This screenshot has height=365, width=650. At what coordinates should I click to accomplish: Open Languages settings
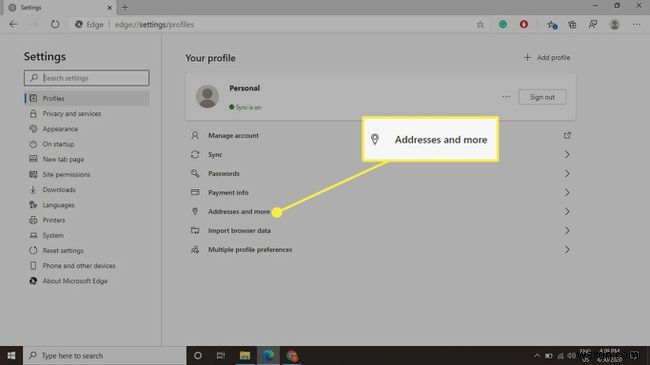(x=58, y=205)
